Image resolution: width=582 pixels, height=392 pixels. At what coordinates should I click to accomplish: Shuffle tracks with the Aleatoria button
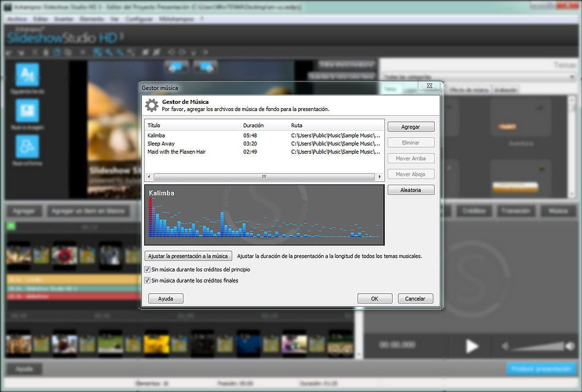[x=410, y=190]
